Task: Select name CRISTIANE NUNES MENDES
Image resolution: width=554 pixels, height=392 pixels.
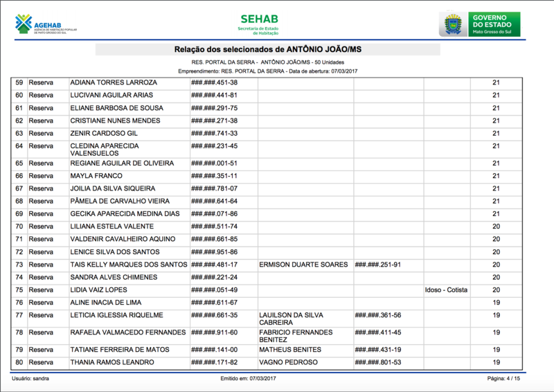Action: 115,121
